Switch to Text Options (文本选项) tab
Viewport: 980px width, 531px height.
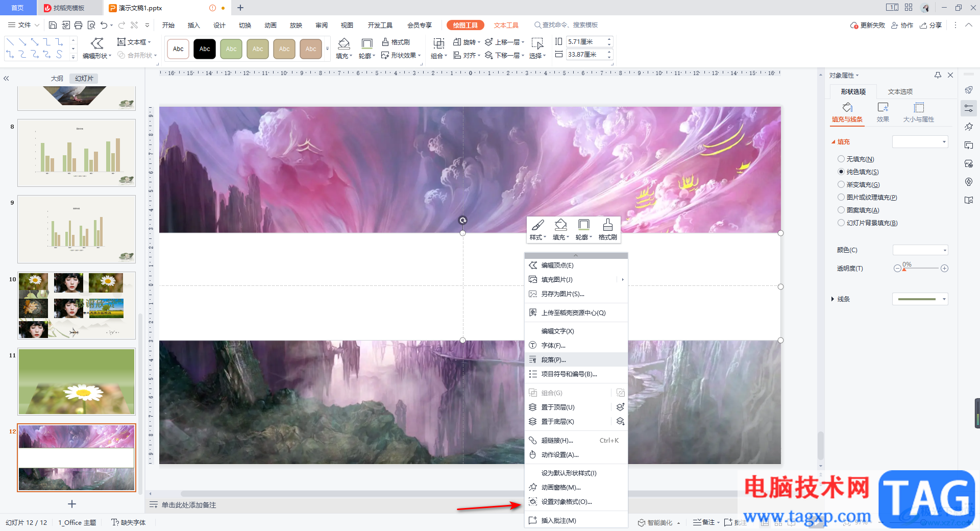[900, 92]
